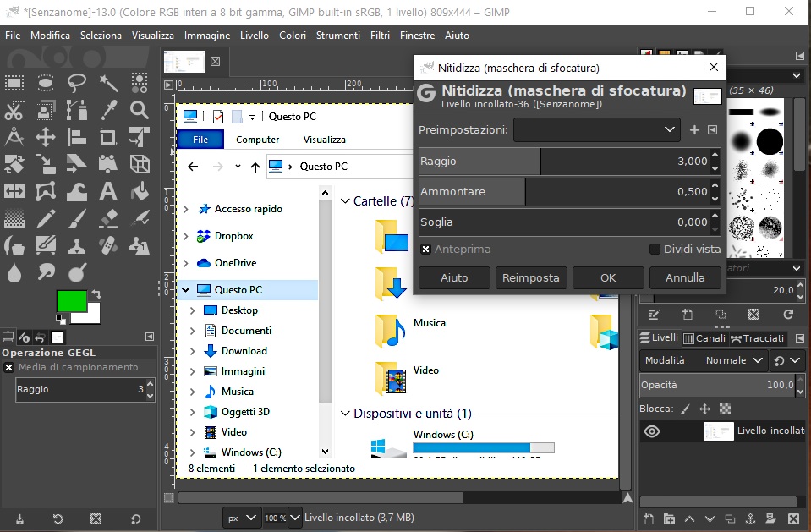Enable the Dividi vista checkbox
The width and height of the screenshot is (811, 532).
point(655,250)
